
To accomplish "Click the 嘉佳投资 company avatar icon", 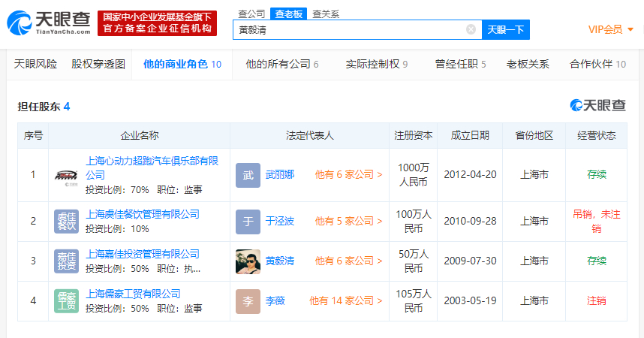I will (66, 261).
